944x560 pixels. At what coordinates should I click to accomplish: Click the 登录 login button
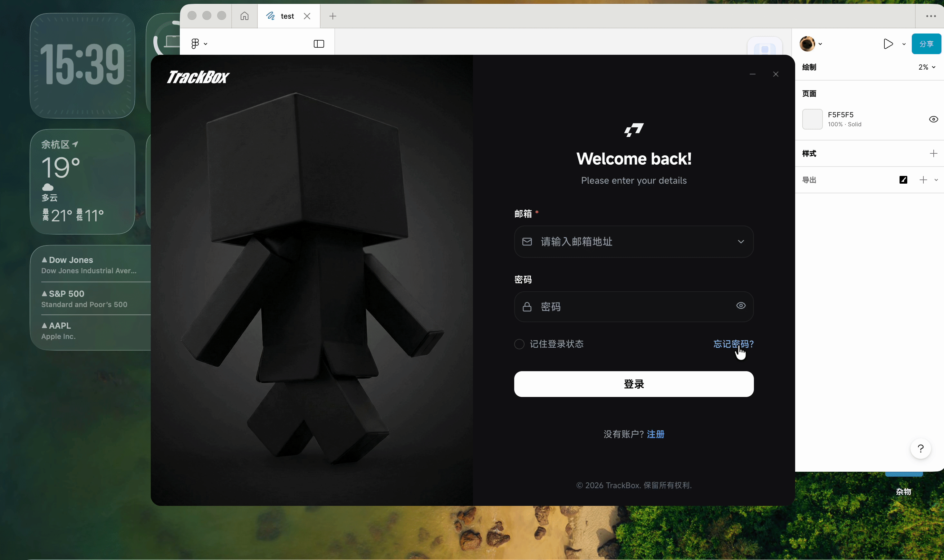633,384
